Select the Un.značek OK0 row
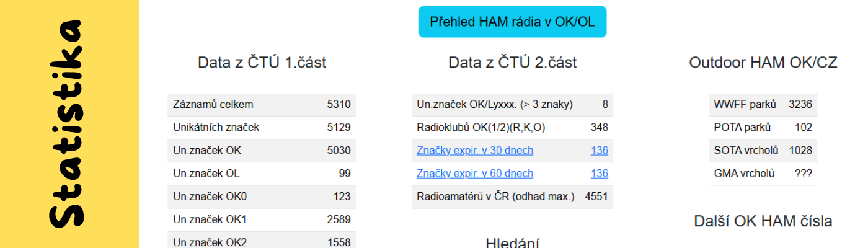 click(x=262, y=197)
